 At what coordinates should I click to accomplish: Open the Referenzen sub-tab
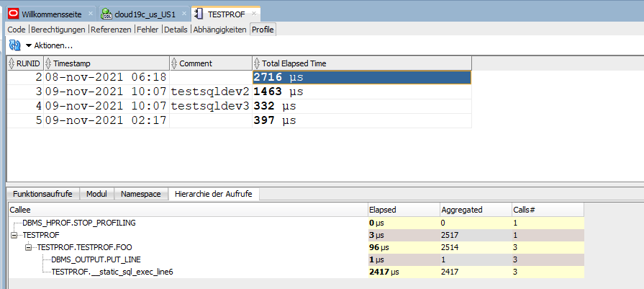coord(111,30)
